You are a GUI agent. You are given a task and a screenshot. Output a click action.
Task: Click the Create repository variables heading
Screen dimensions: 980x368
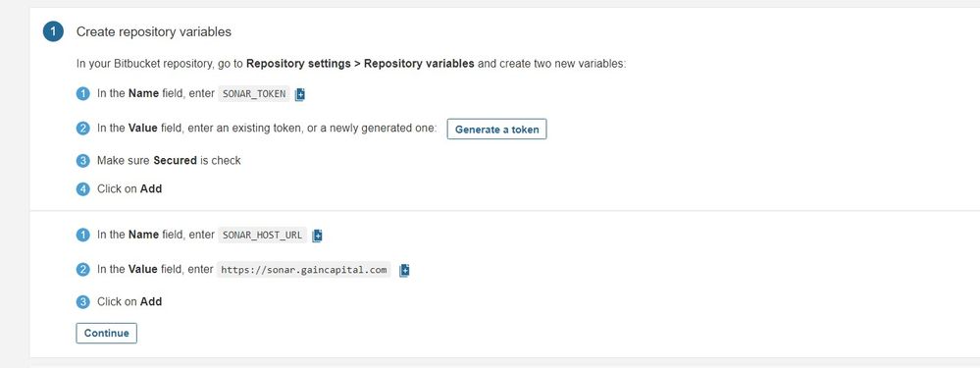point(154,31)
